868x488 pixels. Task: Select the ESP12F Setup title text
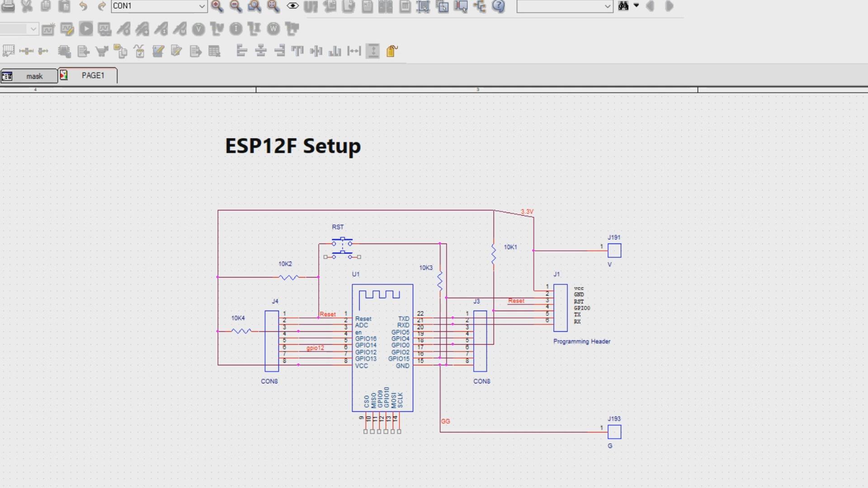click(293, 146)
